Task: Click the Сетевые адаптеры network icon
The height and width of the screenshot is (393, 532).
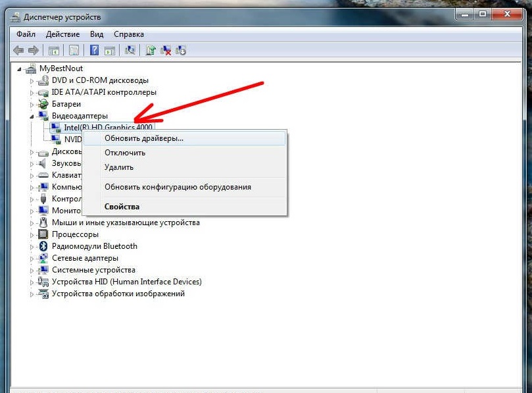Action: tap(43, 258)
